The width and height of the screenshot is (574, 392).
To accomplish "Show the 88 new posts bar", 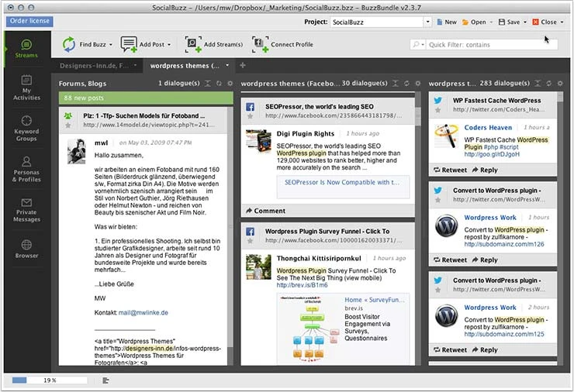I will pyautogui.click(x=146, y=98).
